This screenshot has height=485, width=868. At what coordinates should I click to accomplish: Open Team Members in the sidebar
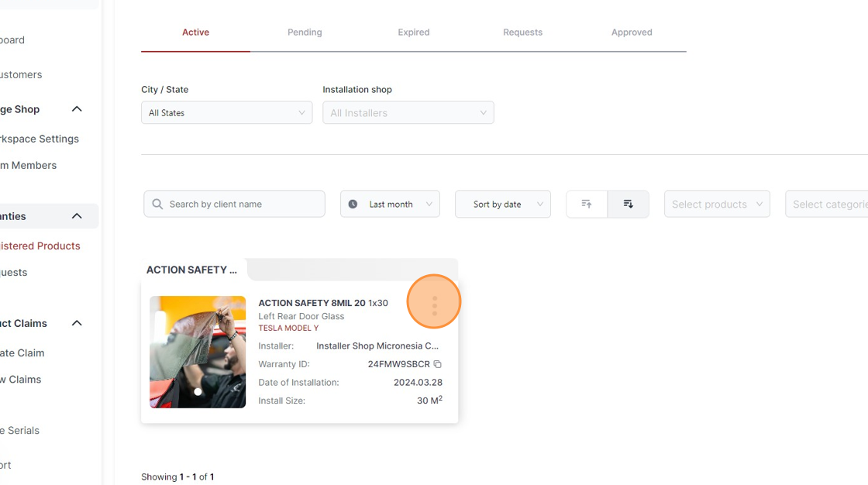(x=28, y=166)
